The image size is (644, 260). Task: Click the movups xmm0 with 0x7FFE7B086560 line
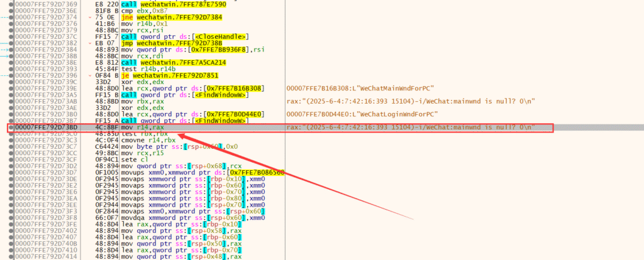tap(203, 172)
